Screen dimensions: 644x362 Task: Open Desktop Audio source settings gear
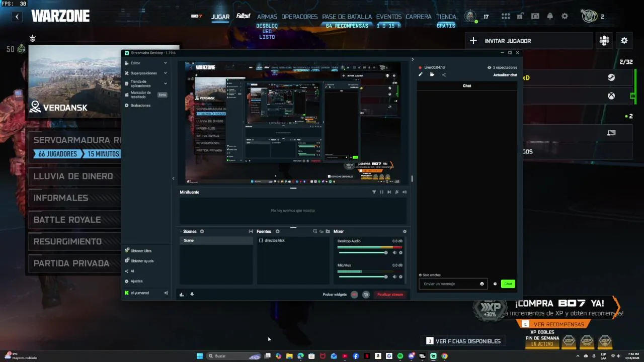coord(401,253)
